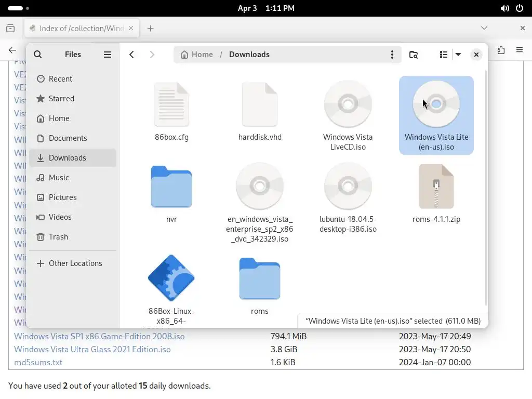Open the browser application menu
532x399 pixels.
click(520, 50)
